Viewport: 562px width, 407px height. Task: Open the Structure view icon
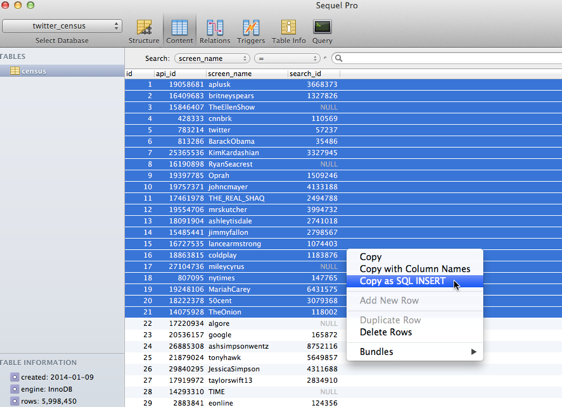click(x=144, y=27)
